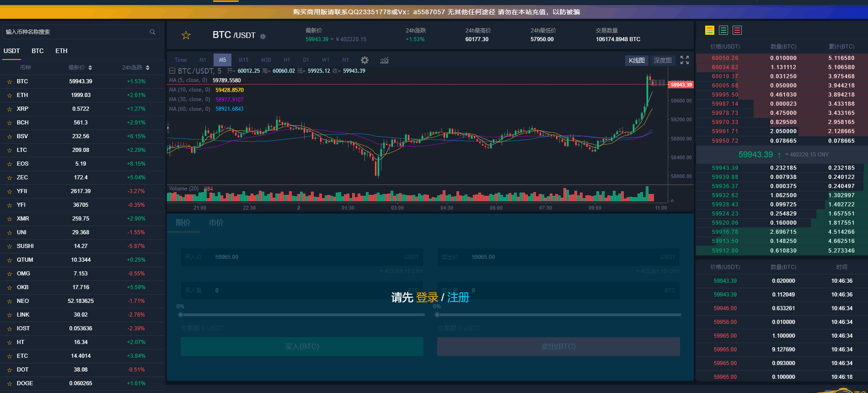Show only buy orders in order book
868x393 pixels.
tap(723, 30)
